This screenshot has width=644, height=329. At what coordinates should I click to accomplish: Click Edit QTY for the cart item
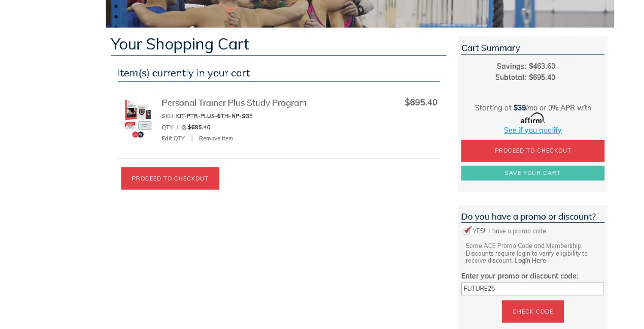click(173, 139)
